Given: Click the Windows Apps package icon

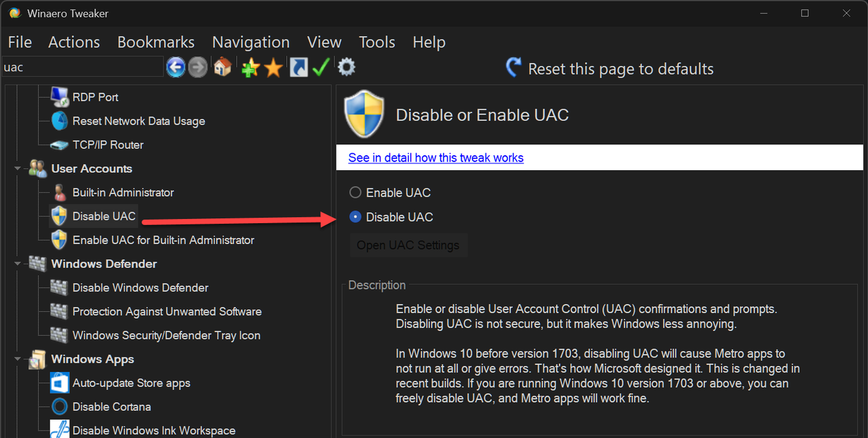Looking at the screenshot, I should coord(37,359).
